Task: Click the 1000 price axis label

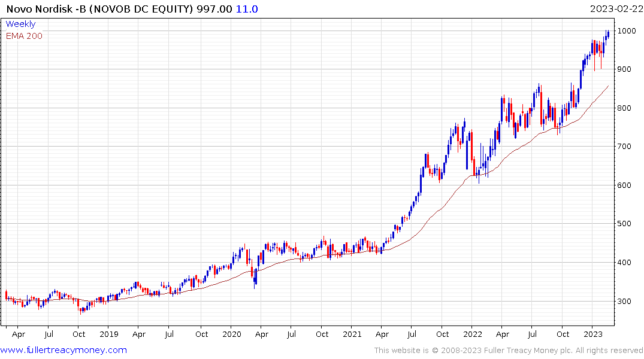Action: pos(627,31)
